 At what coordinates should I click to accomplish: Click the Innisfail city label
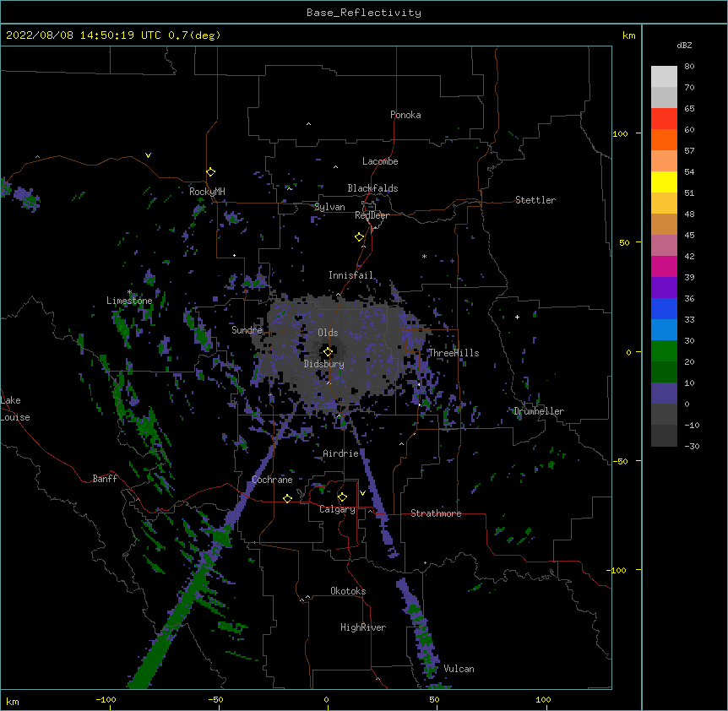coord(350,275)
